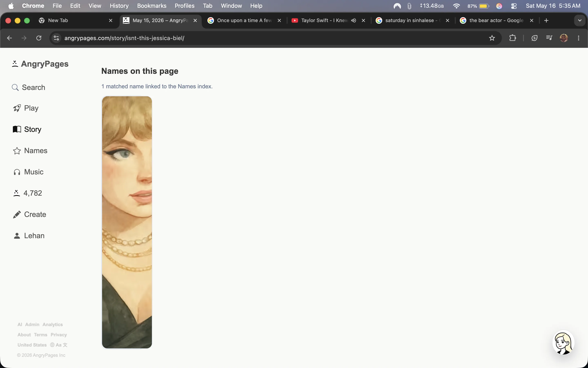Open Control Center in menu bar

tap(514, 6)
